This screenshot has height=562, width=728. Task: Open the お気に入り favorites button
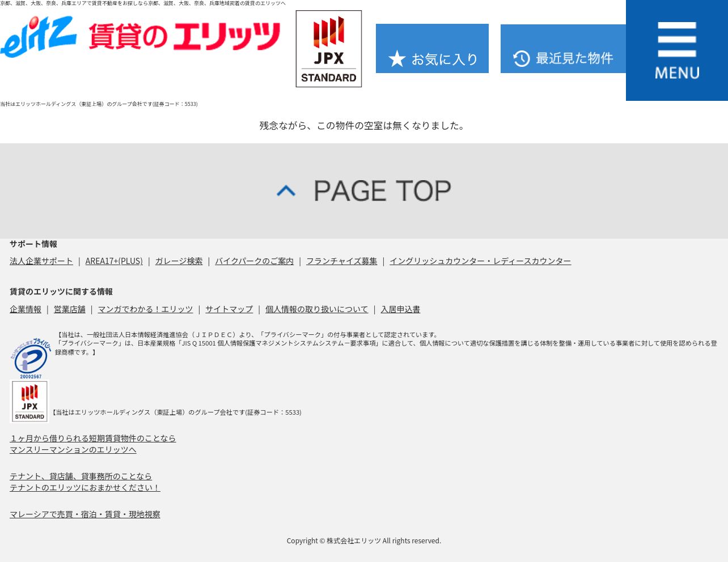432,49
